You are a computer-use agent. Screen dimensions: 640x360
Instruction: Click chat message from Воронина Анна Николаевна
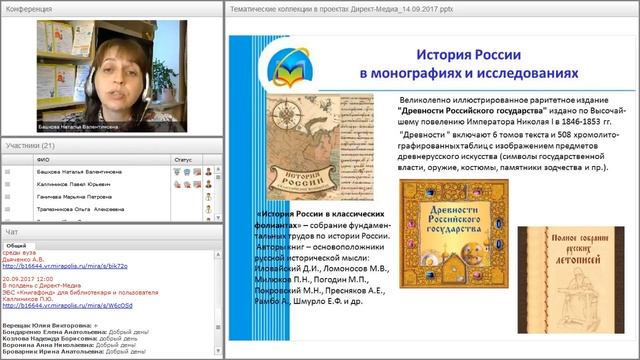point(69,345)
